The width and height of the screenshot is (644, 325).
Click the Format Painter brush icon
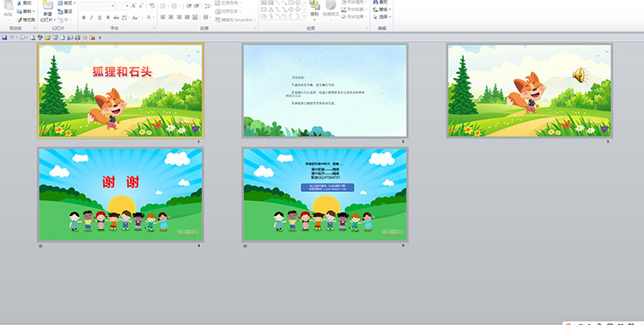(x=19, y=20)
